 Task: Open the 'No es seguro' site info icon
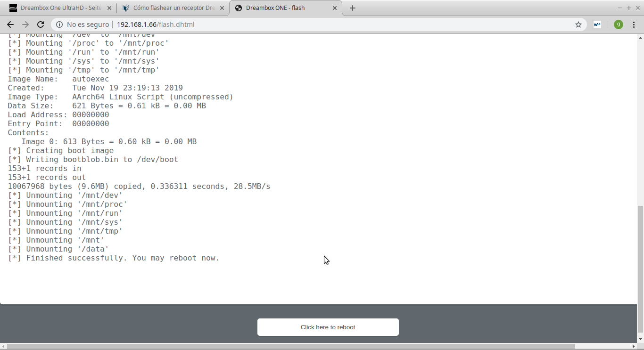coord(59,24)
